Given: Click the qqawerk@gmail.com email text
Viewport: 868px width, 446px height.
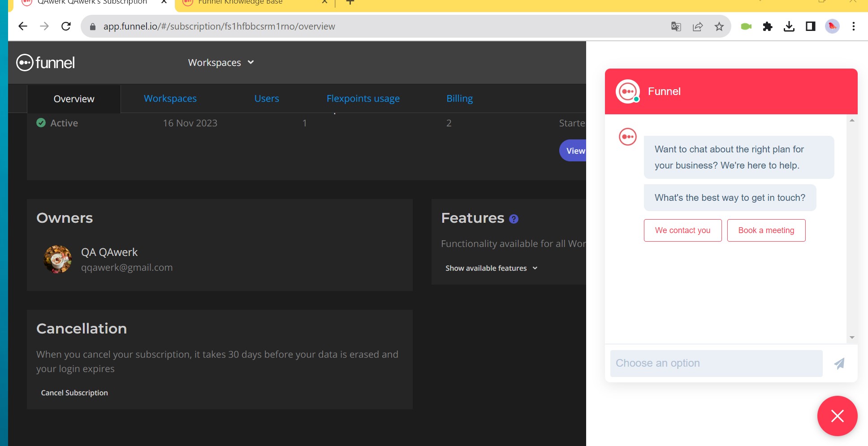Looking at the screenshot, I should 127,268.
